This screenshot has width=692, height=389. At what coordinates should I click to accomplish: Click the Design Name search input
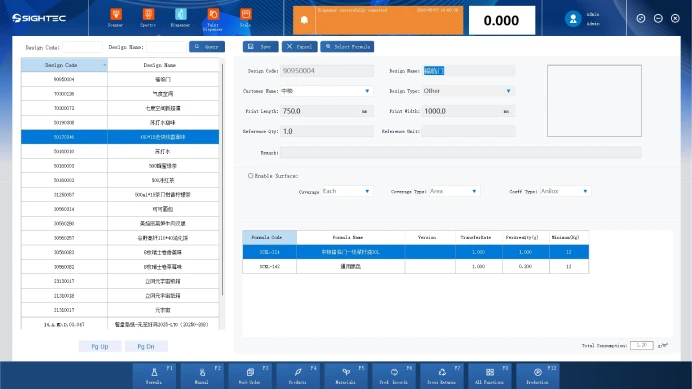[166, 47]
